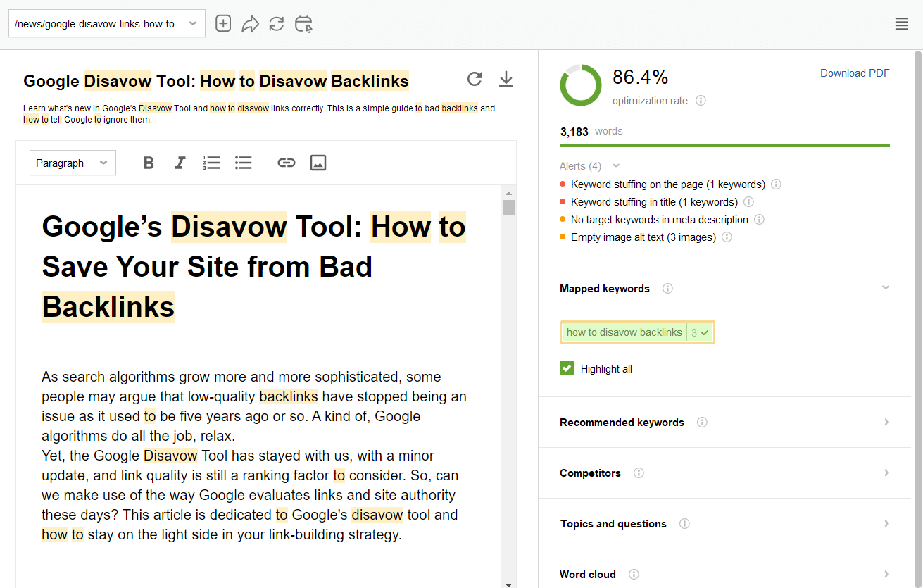Click info icon beside Mapped keywords

coord(667,289)
